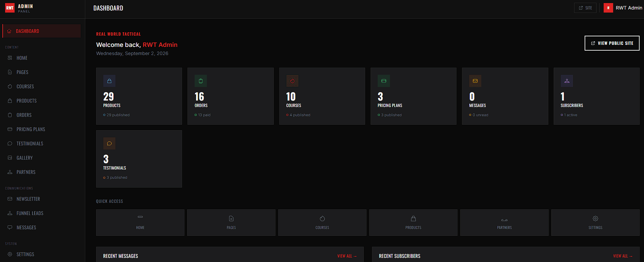Click the flame icon above 10 Courses
The width and height of the screenshot is (644, 262).
[292, 81]
